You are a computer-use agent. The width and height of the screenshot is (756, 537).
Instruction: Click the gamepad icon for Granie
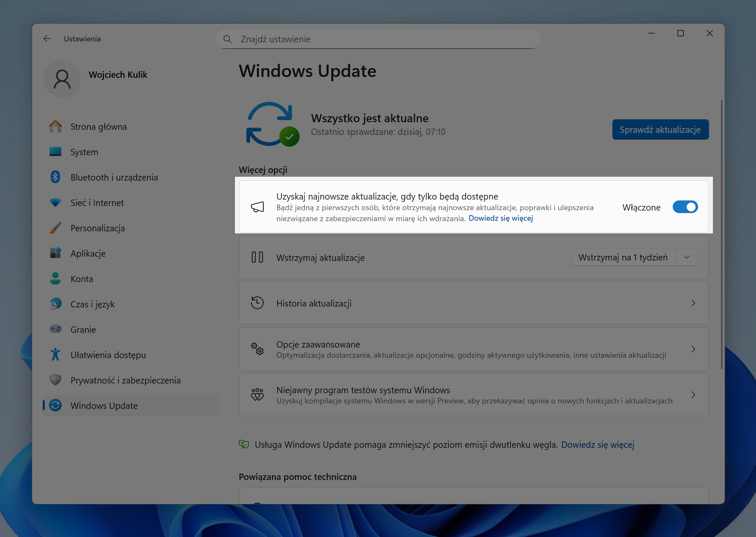(x=55, y=329)
